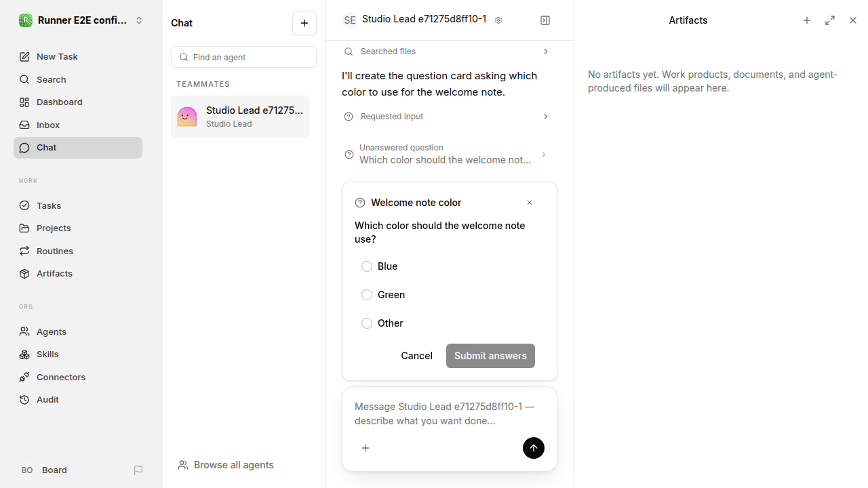The image size is (868, 488).
Task: Close the Artifacts panel
Action: tap(853, 20)
